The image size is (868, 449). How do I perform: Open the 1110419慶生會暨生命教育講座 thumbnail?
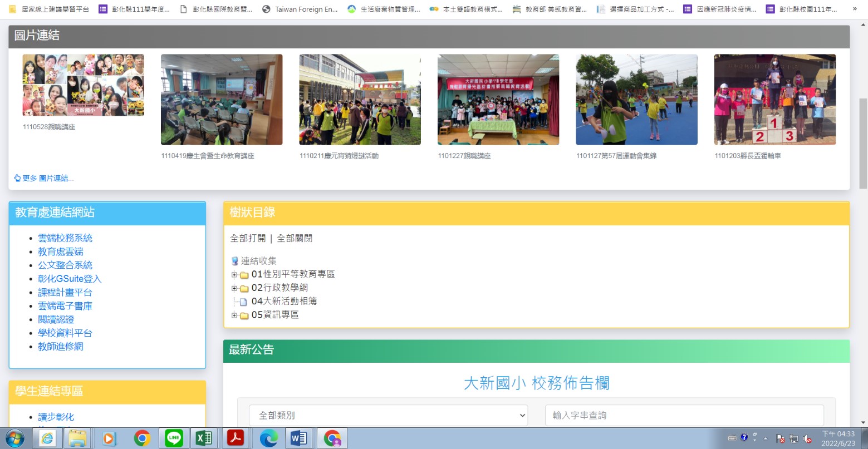(222, 100)
